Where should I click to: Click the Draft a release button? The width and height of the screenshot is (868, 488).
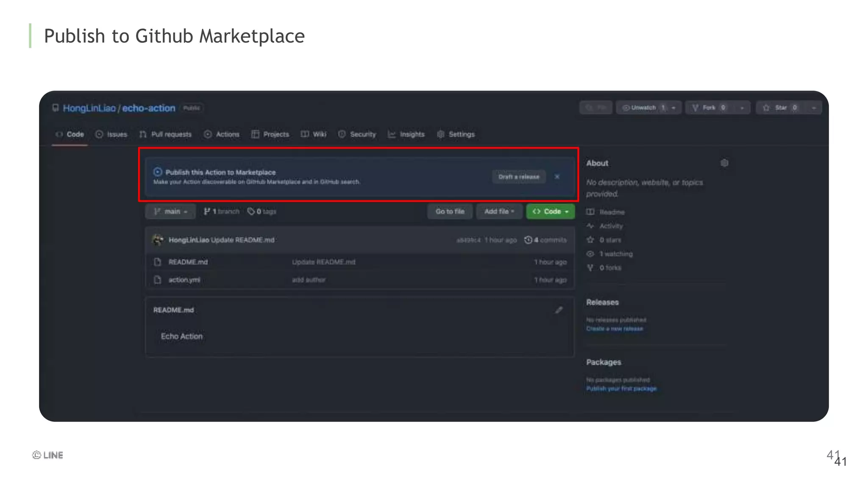click(x=519, y=177)
